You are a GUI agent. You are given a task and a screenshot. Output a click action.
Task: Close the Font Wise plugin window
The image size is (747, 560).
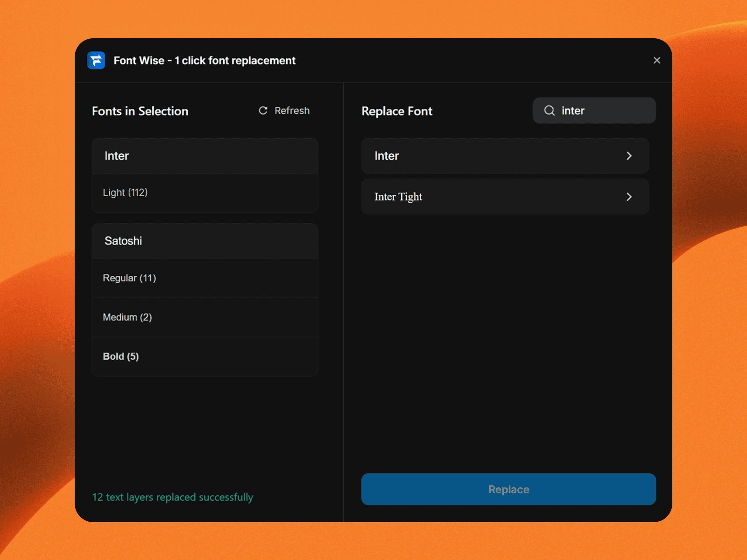click(657, 60)
